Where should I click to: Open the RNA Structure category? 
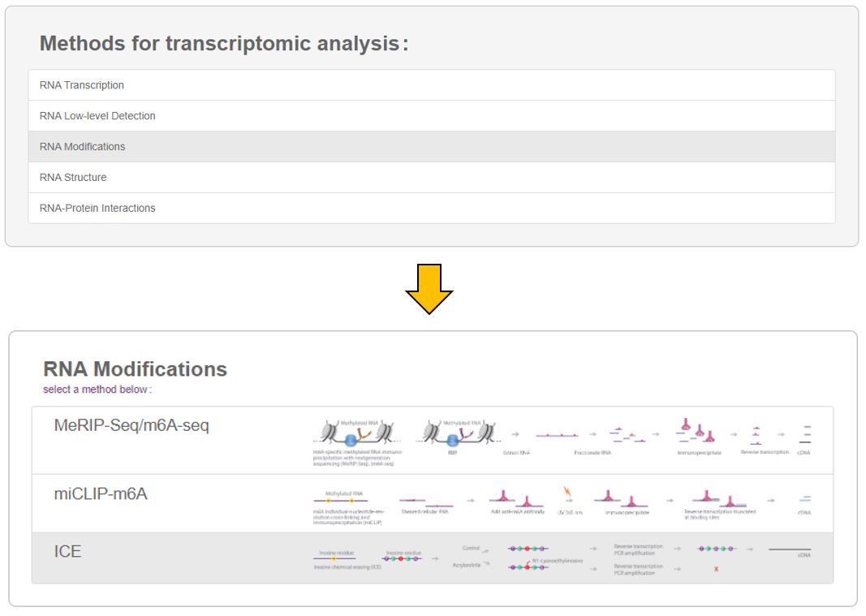(x=73, y=178)
